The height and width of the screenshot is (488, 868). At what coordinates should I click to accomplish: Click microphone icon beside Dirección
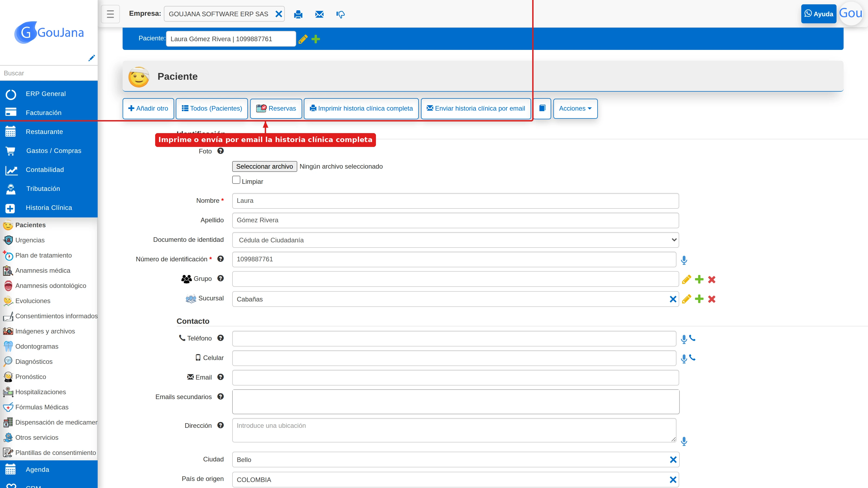(x=684, y=441)
